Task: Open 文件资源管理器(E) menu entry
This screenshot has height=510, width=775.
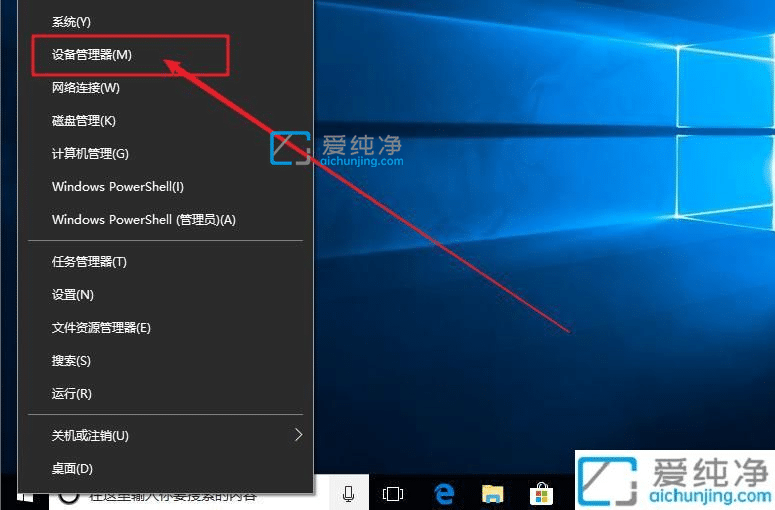Action: coord(166,328)
